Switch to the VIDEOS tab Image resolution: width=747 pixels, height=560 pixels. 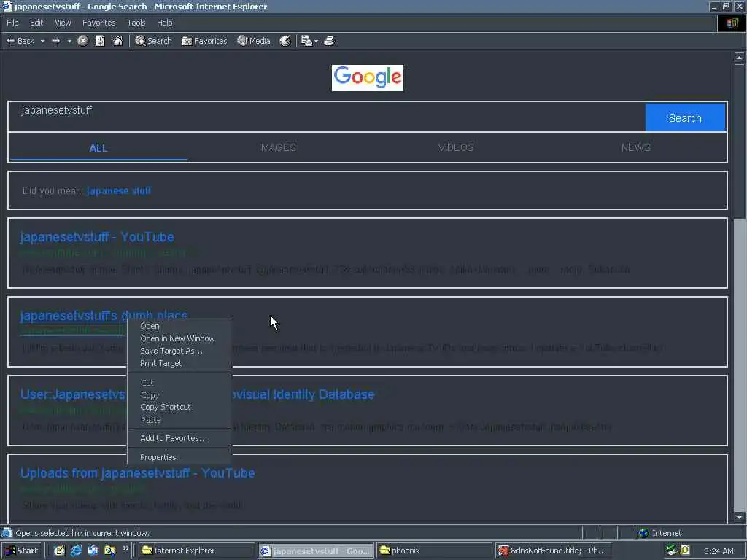(x=456, y=147)
